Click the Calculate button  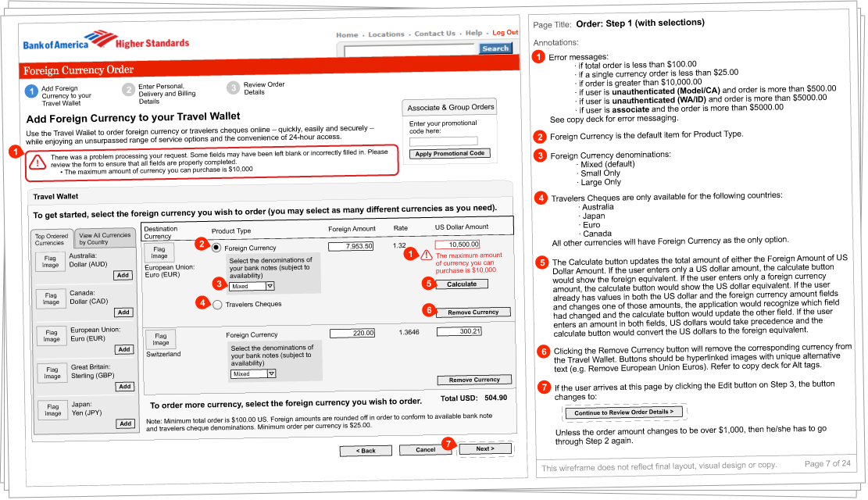[x=462, y=284]
